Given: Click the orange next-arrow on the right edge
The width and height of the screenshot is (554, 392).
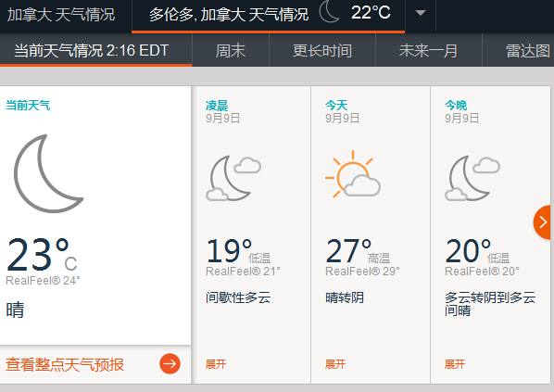Looking at the screenshot, I should pos(543,222).
